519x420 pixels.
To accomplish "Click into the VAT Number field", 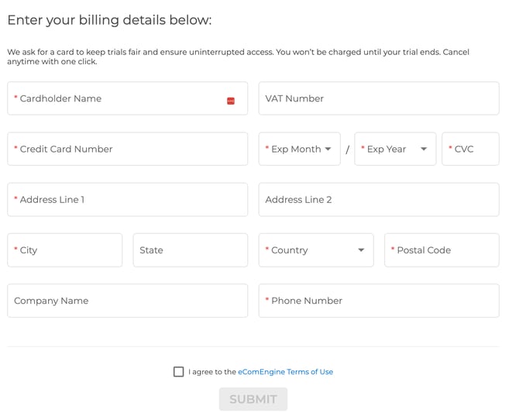I will 378,98.
